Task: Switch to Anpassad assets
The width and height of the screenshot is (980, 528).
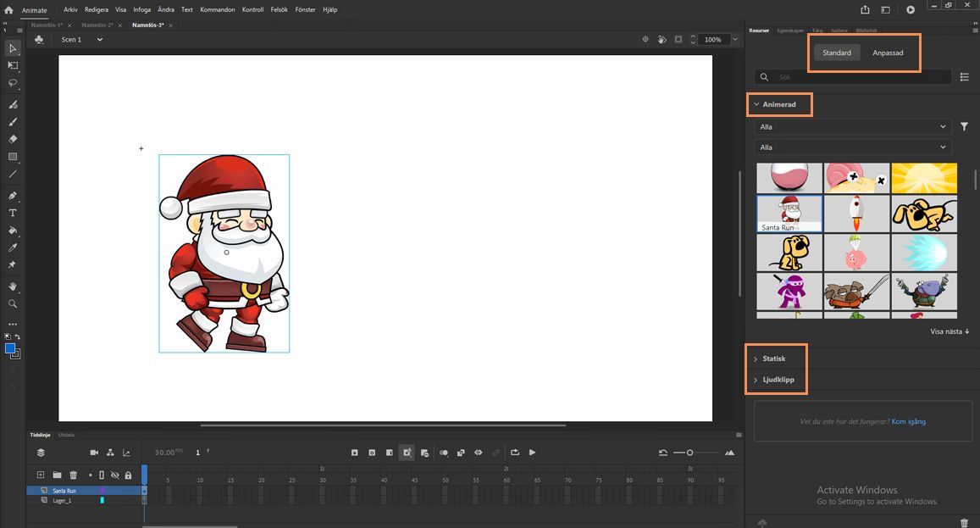Action: [888, 53]
